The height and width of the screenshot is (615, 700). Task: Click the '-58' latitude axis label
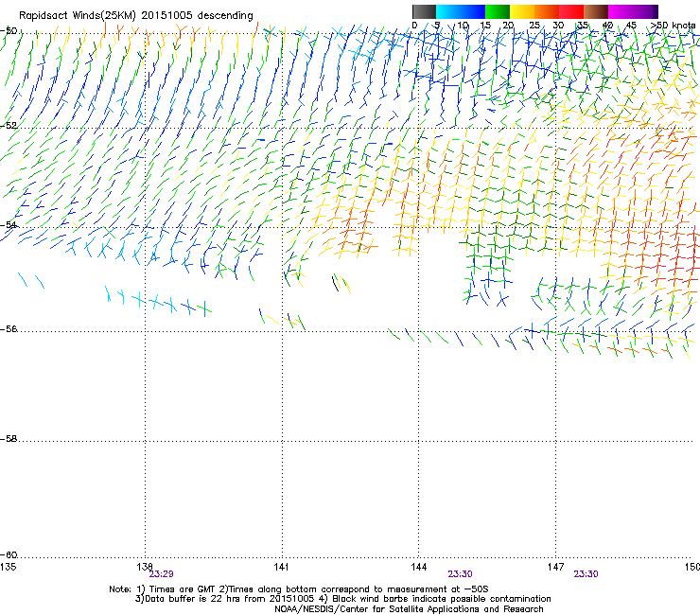click(9, 439)
